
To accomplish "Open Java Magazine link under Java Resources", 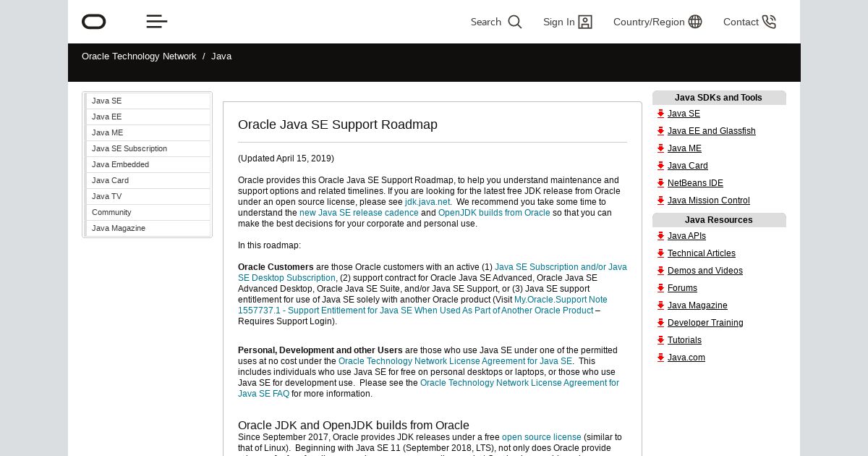I will coord(697,305).
